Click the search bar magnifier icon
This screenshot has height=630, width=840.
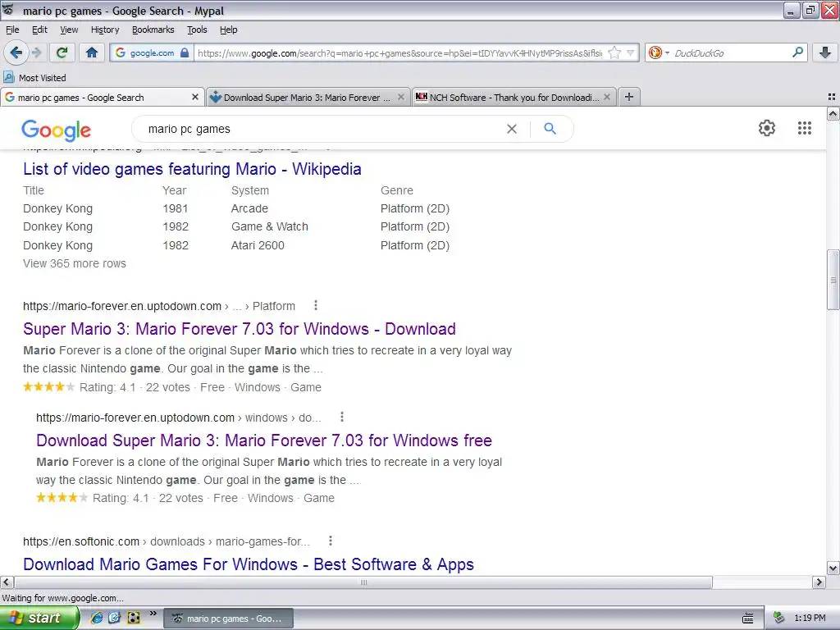click(797, 52)
